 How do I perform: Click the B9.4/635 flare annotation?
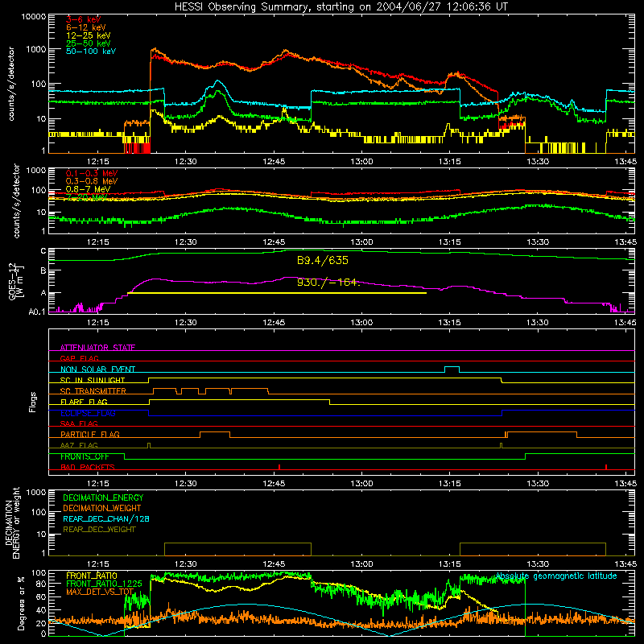pos(323,260)
